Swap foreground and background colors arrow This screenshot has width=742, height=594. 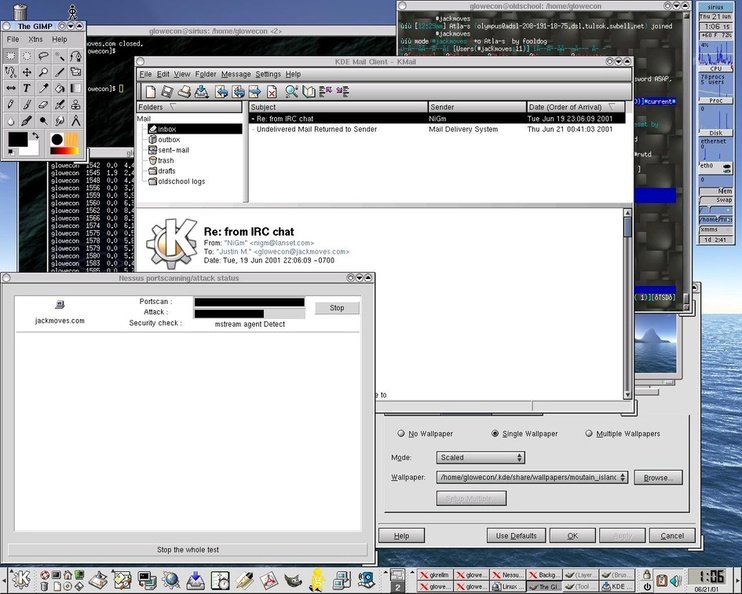35,136
